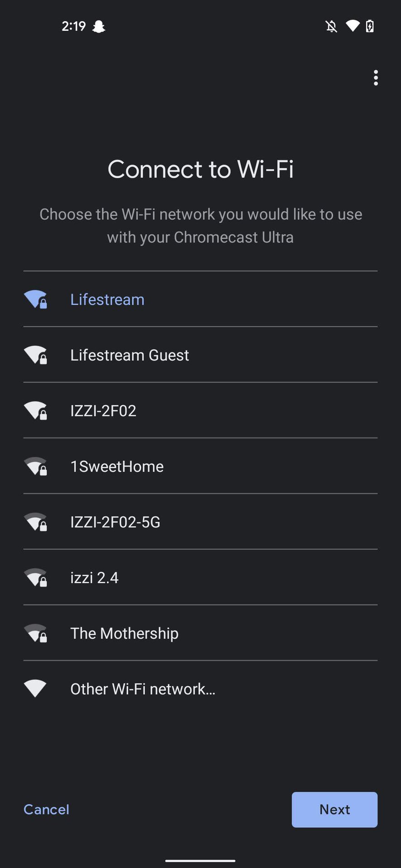This screenshot has height=868, width=401.
Task: Tap the Lifestream Wi-Fi signal icon
Action: tap(35, 299)
